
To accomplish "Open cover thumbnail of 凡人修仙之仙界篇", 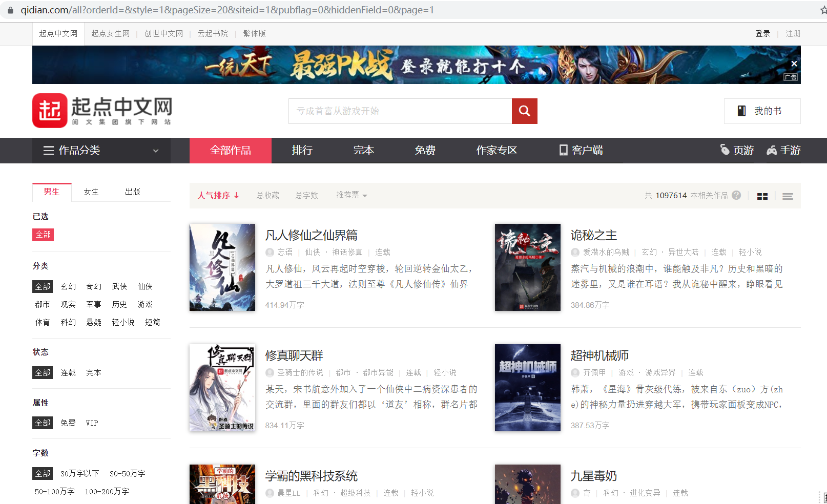I will click(222, 267).
